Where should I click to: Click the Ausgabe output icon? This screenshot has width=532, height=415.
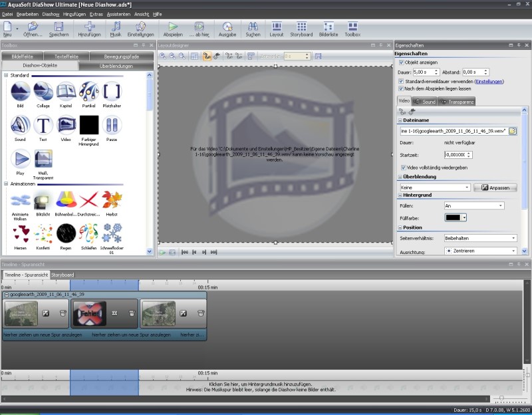(x=228, y=27)
